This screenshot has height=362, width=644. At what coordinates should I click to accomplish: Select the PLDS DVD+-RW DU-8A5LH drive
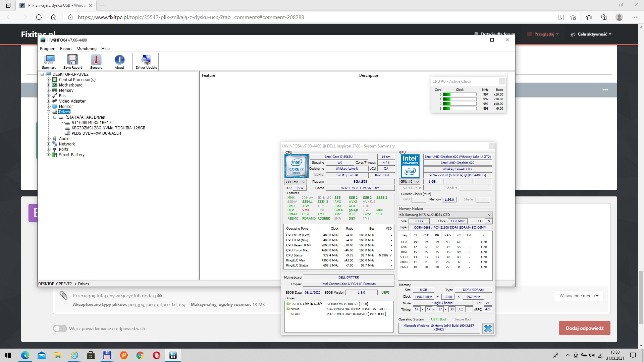[x=96, y=133]
